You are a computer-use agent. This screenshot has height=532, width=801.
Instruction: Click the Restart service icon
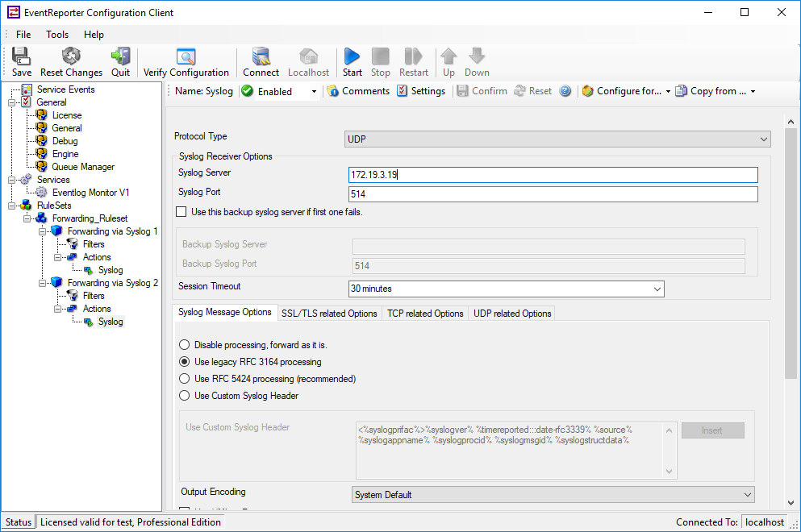click(x=413, y=56)
